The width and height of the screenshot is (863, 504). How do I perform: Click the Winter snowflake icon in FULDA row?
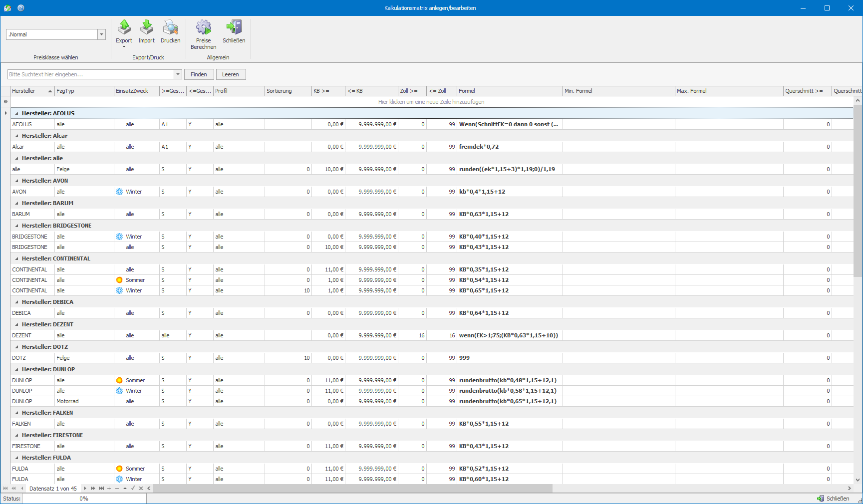119,479
